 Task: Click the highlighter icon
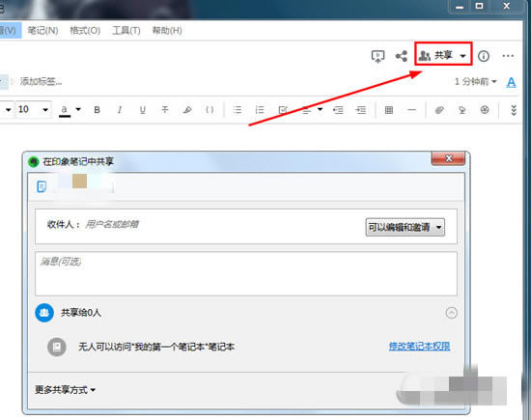[x=187, y=110]
